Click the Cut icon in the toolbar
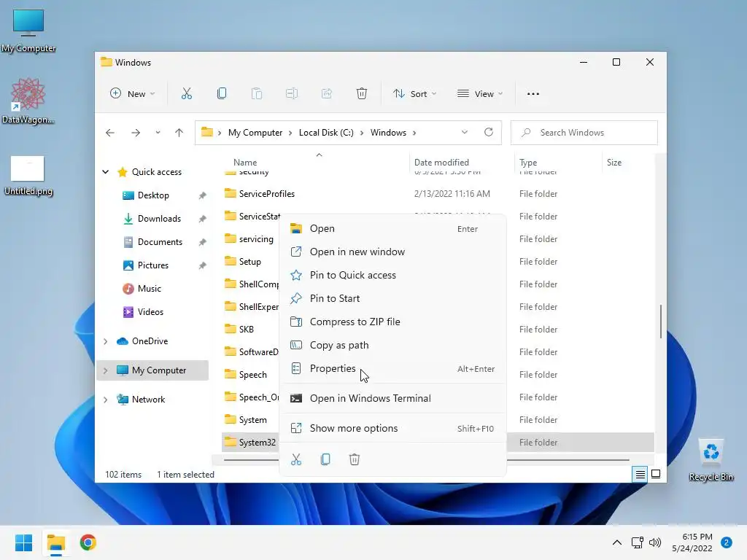This screenshot has height=560, width=747. point(186,94)
